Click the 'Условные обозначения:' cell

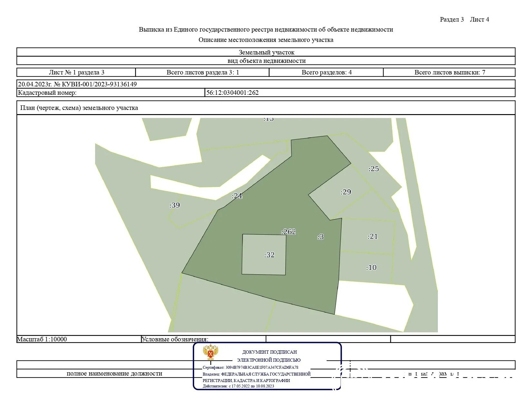click(x=203, y=339)
